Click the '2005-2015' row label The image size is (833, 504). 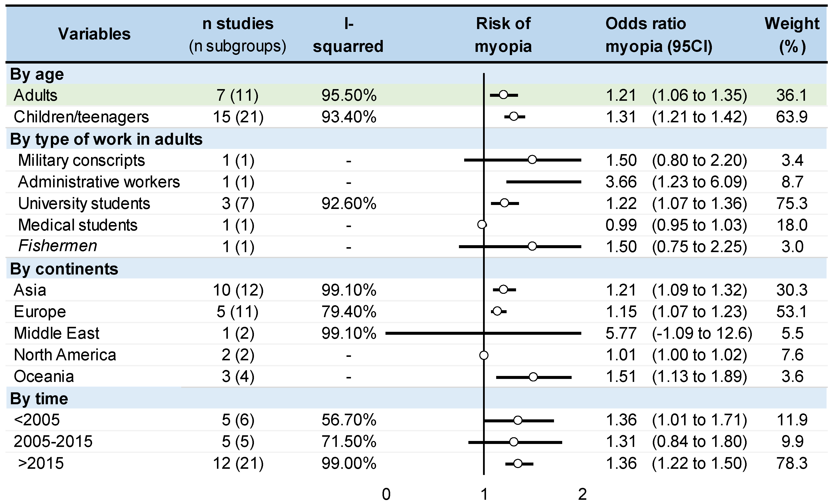click(x=53, y=441)
